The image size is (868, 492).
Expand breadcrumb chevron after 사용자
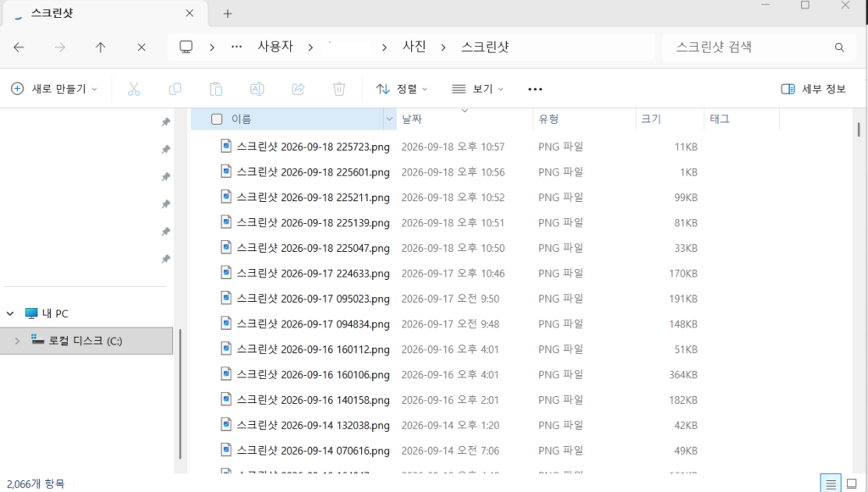point(310,48)
